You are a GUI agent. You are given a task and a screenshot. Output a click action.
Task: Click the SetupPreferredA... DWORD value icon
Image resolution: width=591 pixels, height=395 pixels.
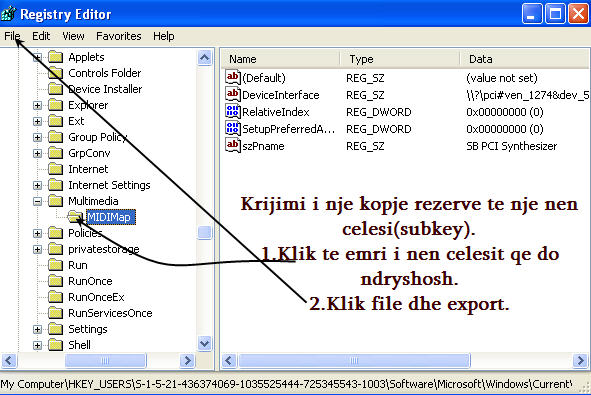click(233, 129)
